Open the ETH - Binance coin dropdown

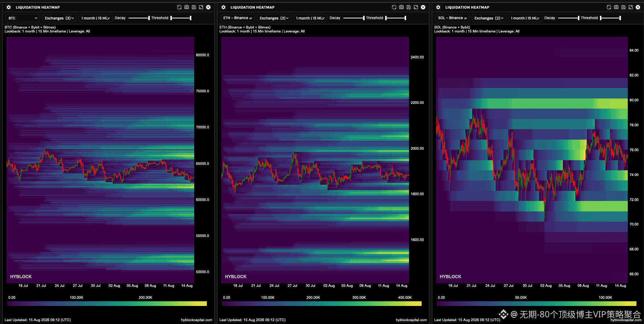click(238, 18)
